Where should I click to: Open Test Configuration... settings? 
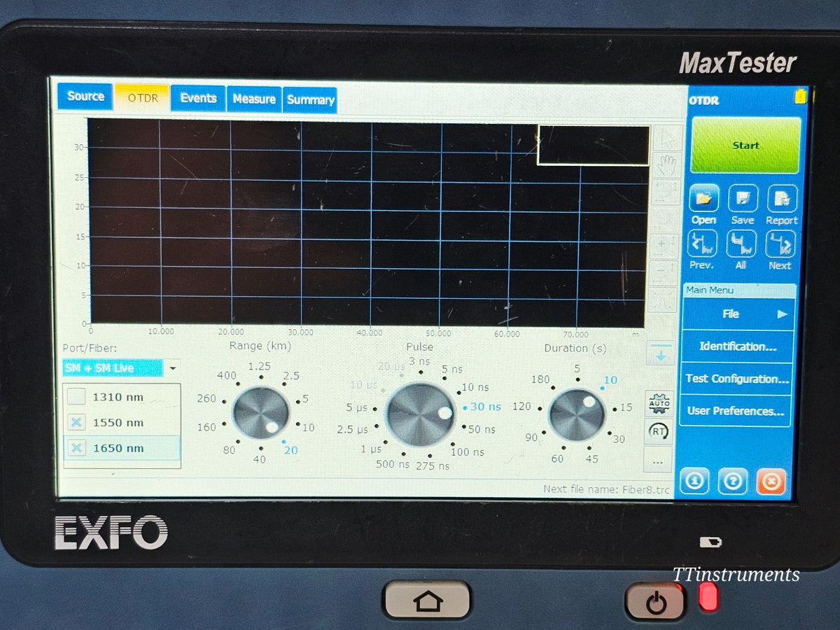(737, 379)
